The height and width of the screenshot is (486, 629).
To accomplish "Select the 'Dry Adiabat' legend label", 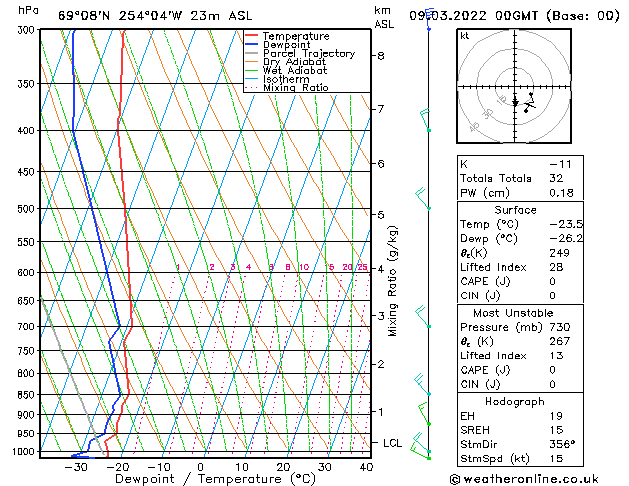I will 294,62.
